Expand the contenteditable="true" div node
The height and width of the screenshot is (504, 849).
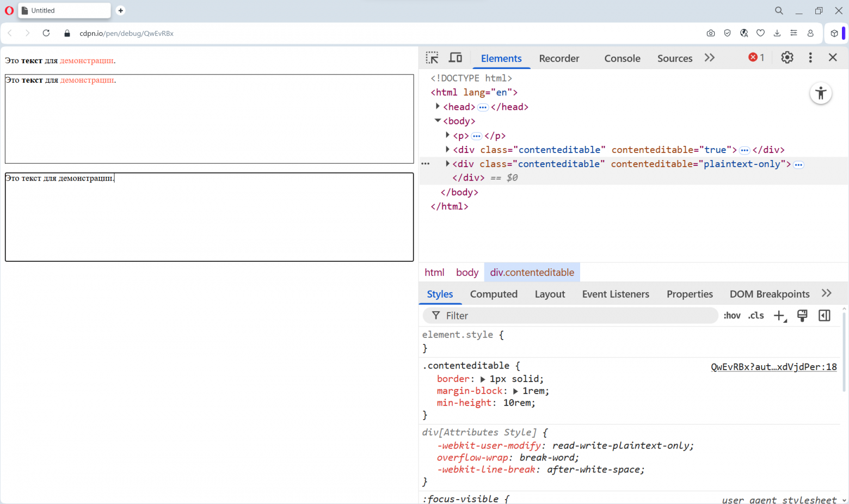tap(448, 149)
